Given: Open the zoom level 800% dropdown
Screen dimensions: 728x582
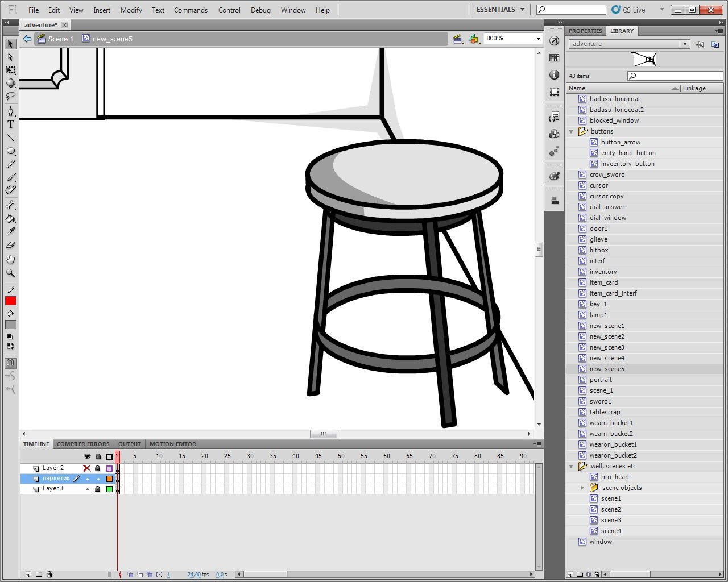Looking at the screenshot, I should pyautogui.click(x=537, y=39).
